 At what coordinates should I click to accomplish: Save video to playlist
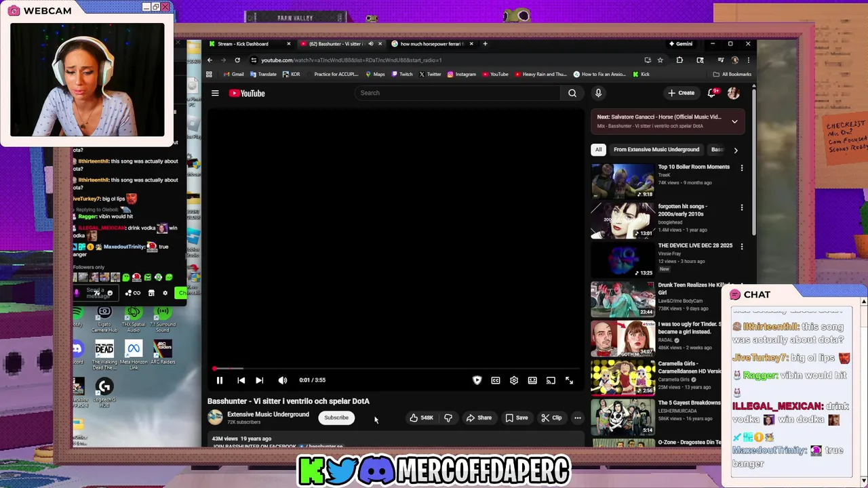pyautogui.click(x=517, y=418)
